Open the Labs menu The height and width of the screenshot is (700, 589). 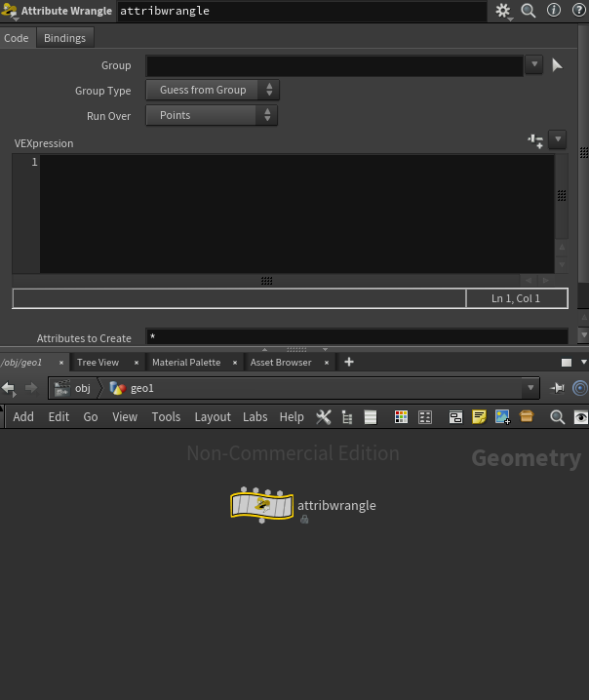coord(255,417)
